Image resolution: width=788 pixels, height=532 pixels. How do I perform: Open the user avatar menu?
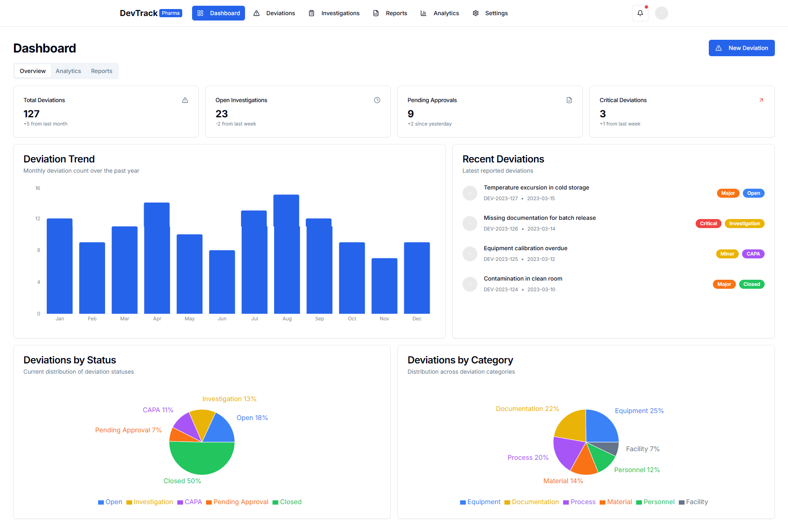click(x=662, y=13)
